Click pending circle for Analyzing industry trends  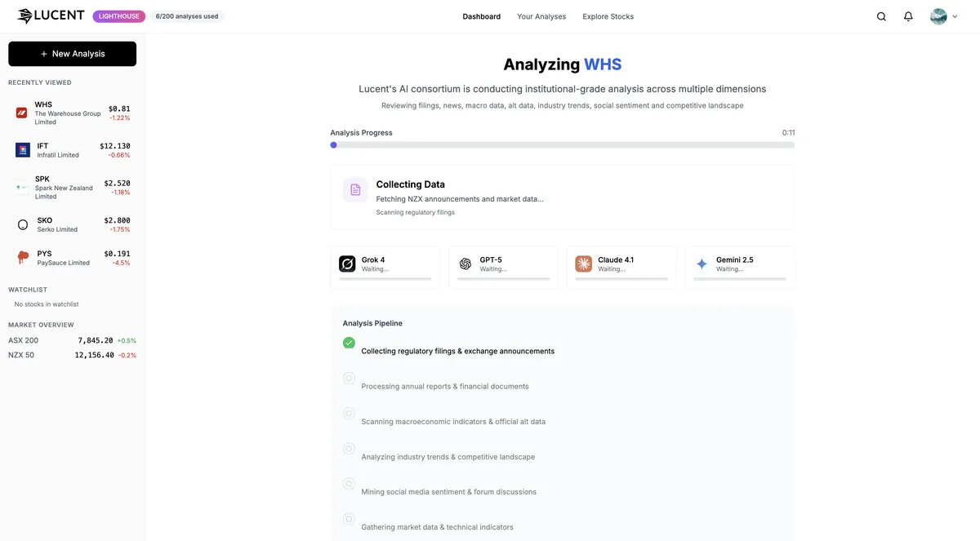(349, 448)
